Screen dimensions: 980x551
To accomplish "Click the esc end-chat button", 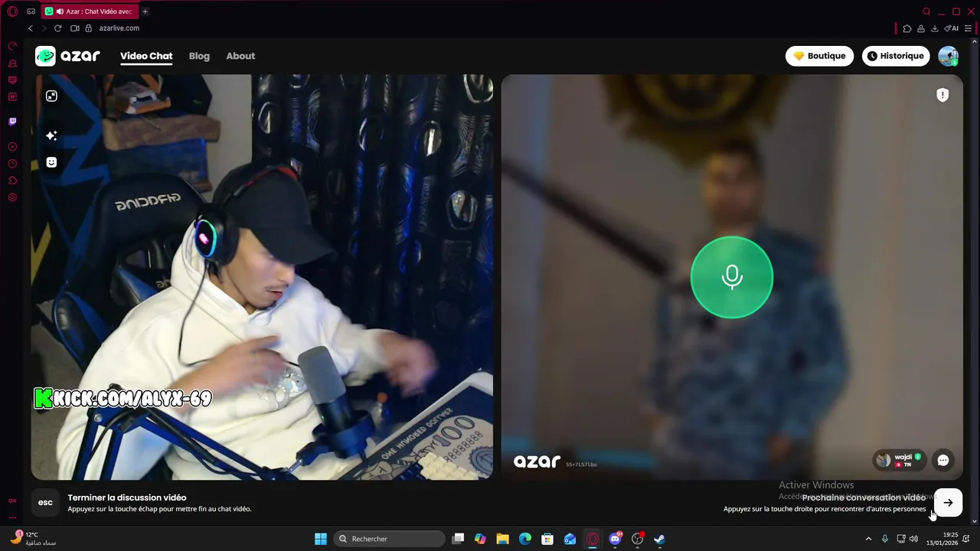I will (x=45, y=503).
